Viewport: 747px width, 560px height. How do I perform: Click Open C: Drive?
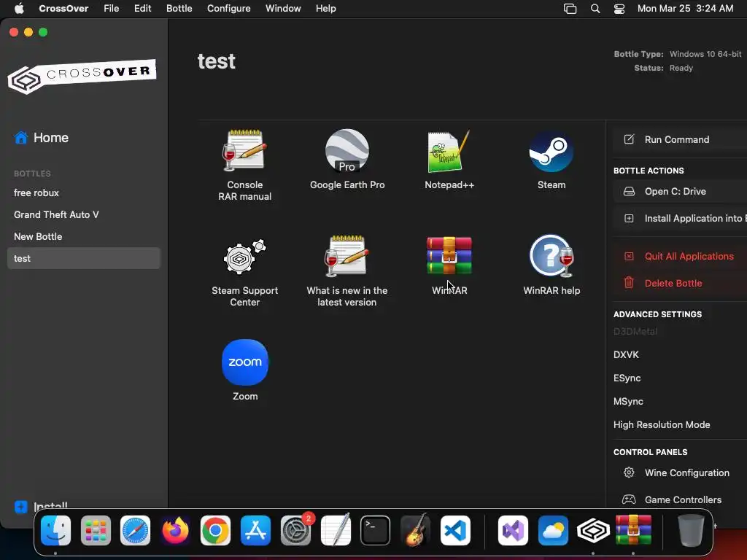click(x=680, y=192)
